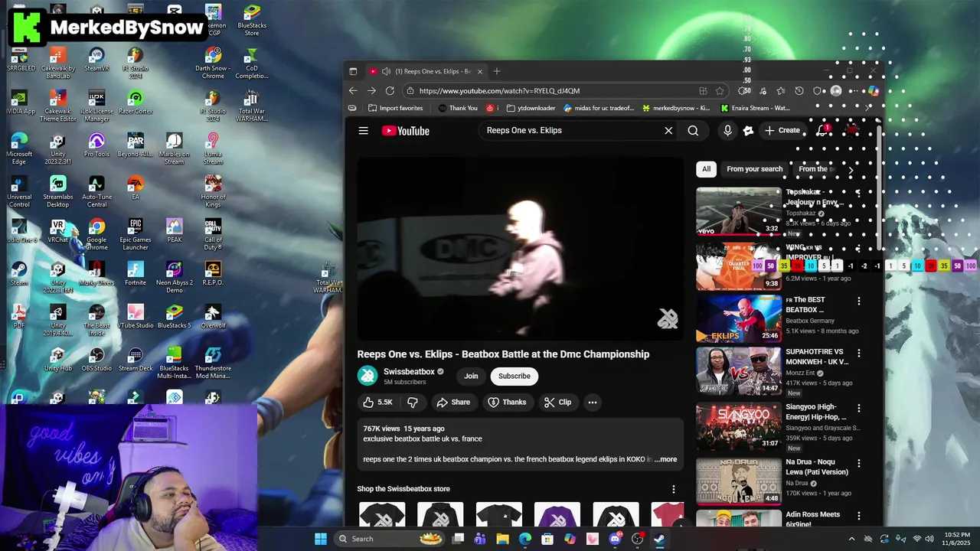Open VTube Studio desktop shortcut
Image resolution: width=980 pixels, height=551 pixels.
[136, 316]
